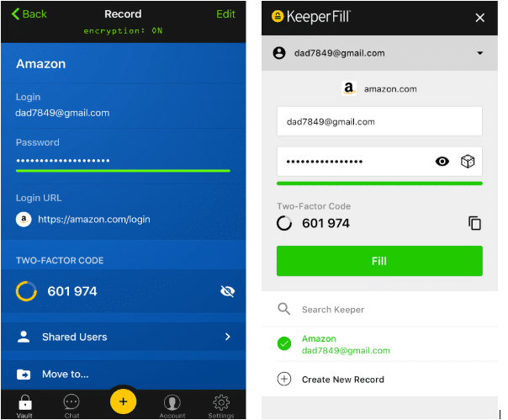Open the https://amazon.com/login URL
The image size is (508, 420).
tap(94, 219)
